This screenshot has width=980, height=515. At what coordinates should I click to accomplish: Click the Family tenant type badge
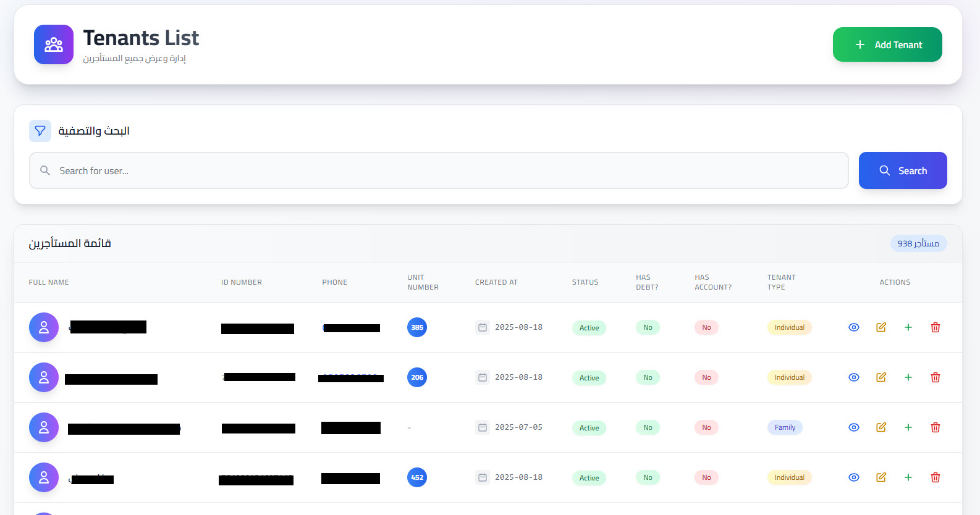click(x=785, y=427)
